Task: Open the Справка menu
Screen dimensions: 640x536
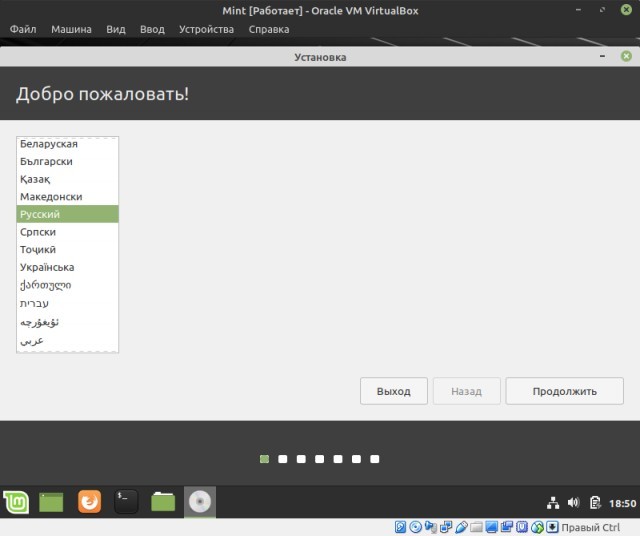Action: tap(269, 29)
